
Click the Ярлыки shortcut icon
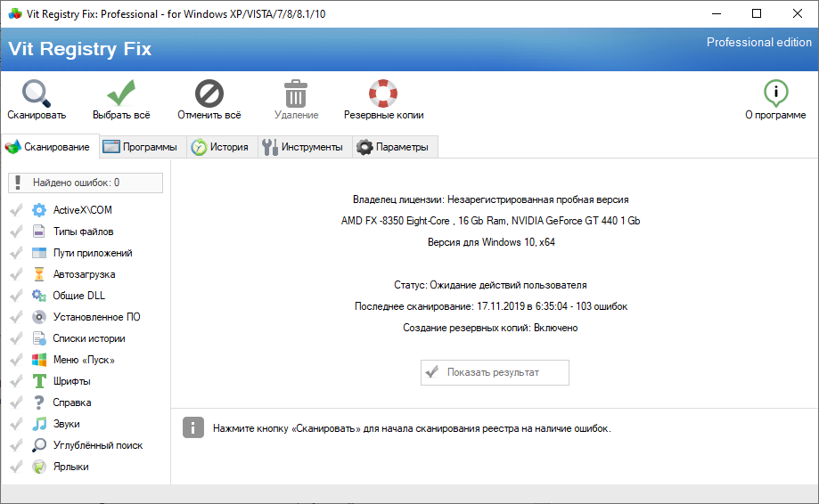39,467
